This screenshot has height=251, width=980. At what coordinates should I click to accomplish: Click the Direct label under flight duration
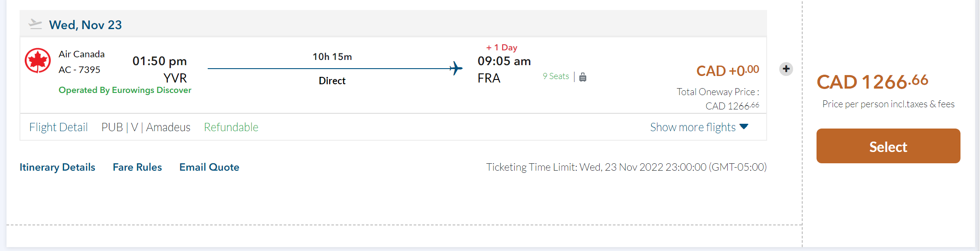tap(332, 81)
